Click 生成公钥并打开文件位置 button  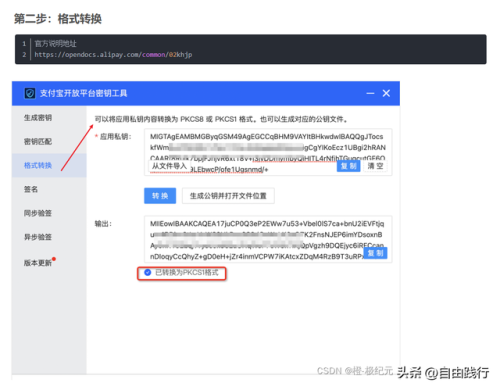[228, 196]
